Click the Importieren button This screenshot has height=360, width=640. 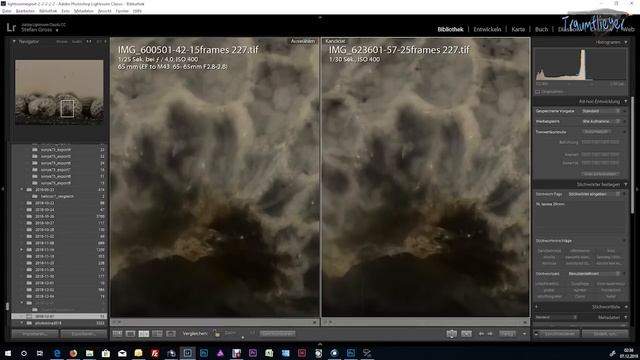tap(35, 334)
